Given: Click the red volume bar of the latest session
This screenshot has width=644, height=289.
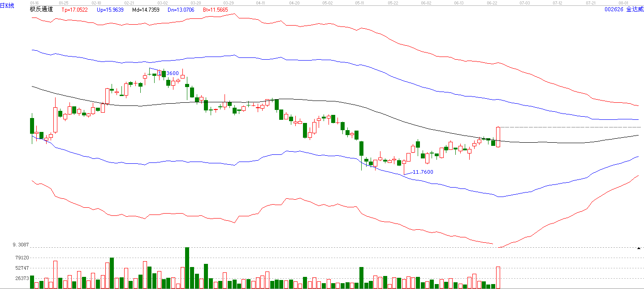Looking at the screenshot, I should (498, 277).
